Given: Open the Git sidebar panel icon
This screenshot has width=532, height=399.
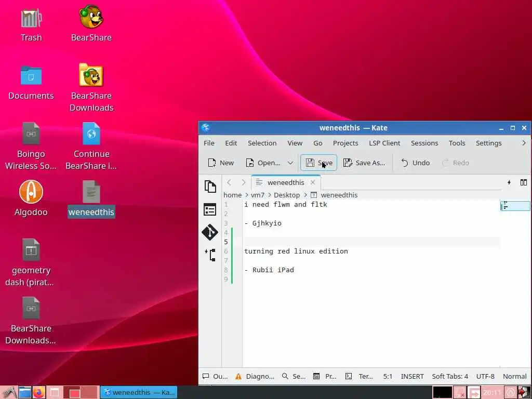Looking at the screenshot, I should pos(210,232).
